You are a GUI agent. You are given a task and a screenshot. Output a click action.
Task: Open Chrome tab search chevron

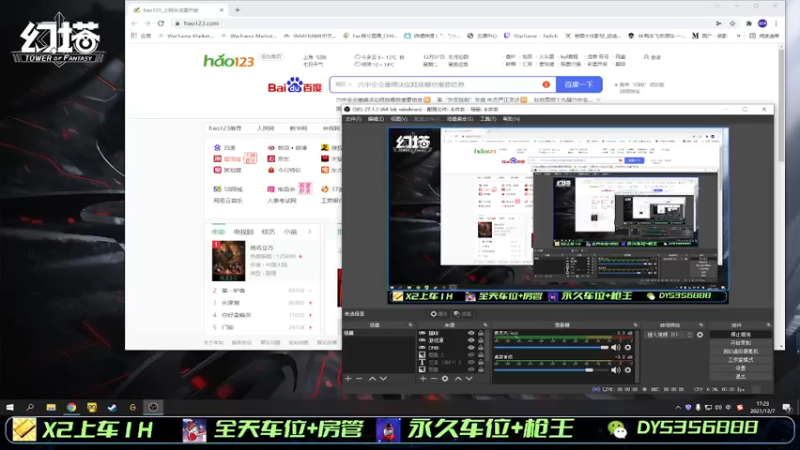[717, 6]
